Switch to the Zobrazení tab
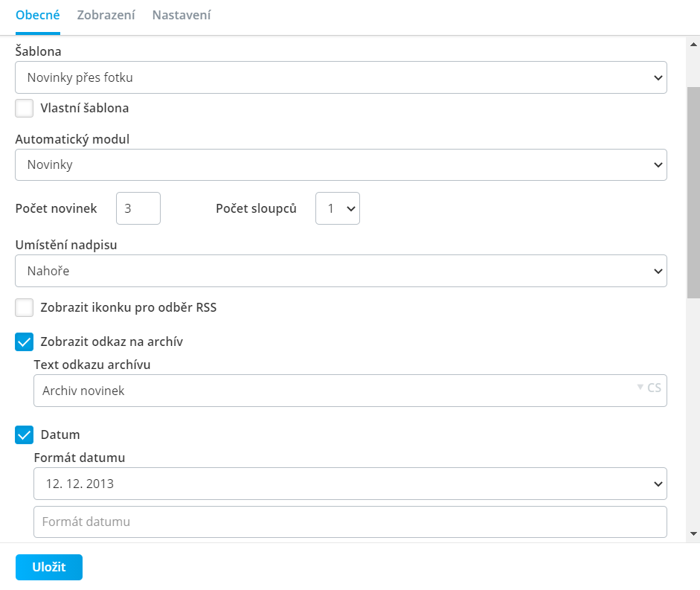This screenshot has height=590, width=700. (x=106, y=15)
